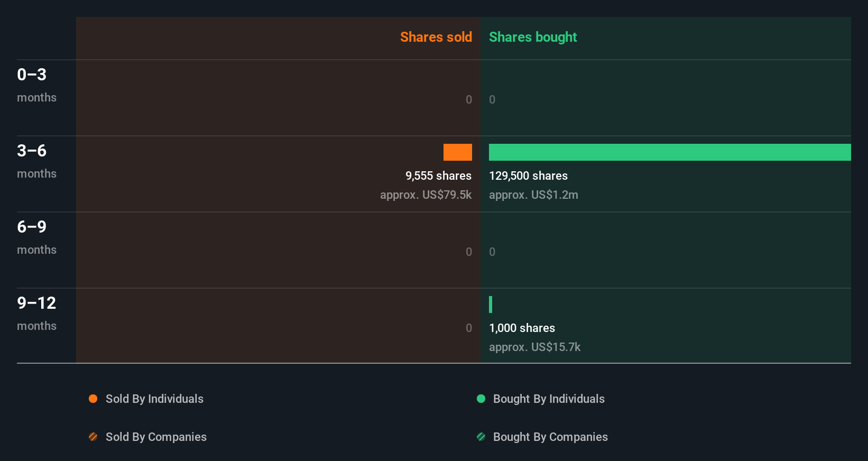Viewport: 868px width, 461px height.
Task: Click the 1,000 shares value
Action: [522, 328]
